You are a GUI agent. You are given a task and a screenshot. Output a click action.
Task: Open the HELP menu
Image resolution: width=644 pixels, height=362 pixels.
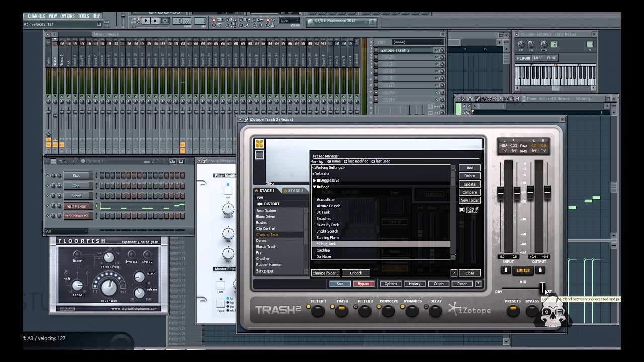click(97, 16)
